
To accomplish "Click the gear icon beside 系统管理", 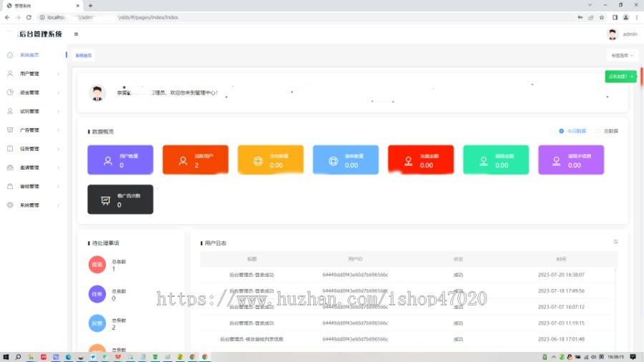I will tap(10, 205).
